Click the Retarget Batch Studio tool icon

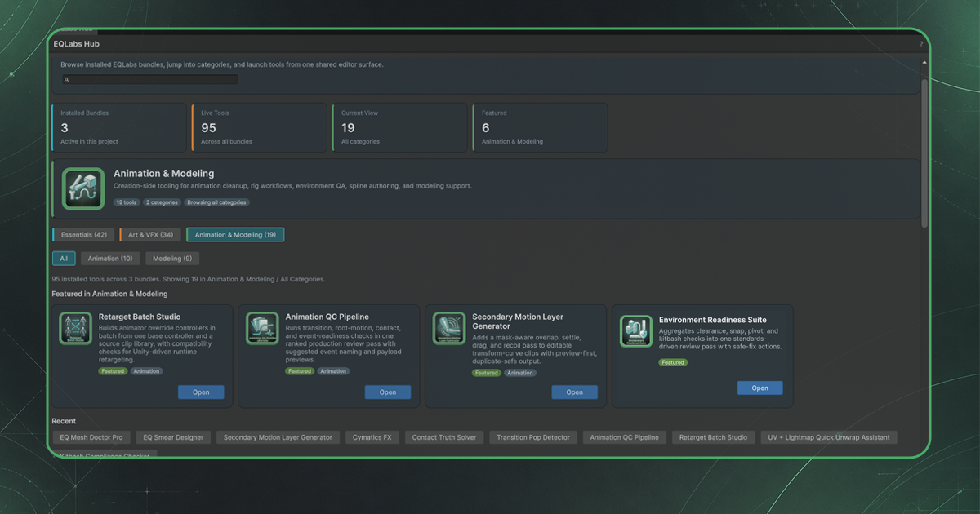pos(76,328)
